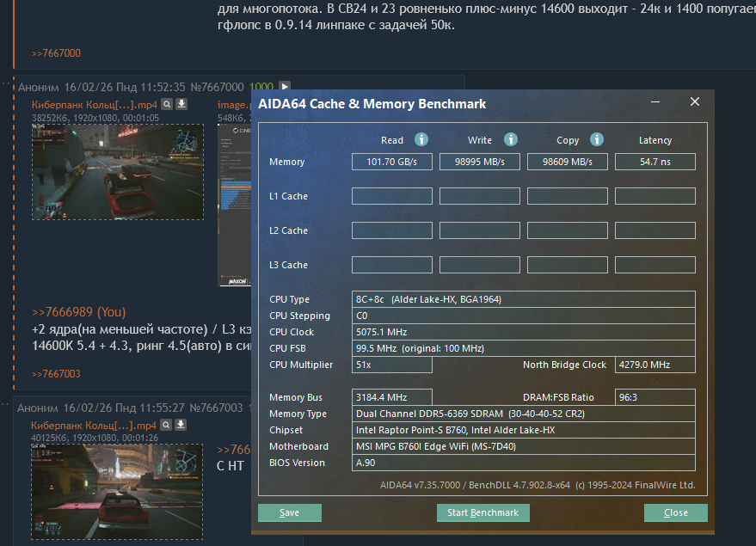Click the empty L3 Cache Latency field
Image resolution: width=756 pixels, height=546 pixels.
[x=655, y=265]
